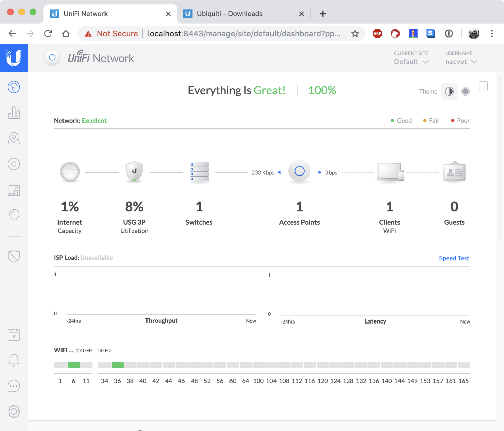Click the Guests badge icon
The width and height of the screenshot is (504, 431).
pos(454,172)
